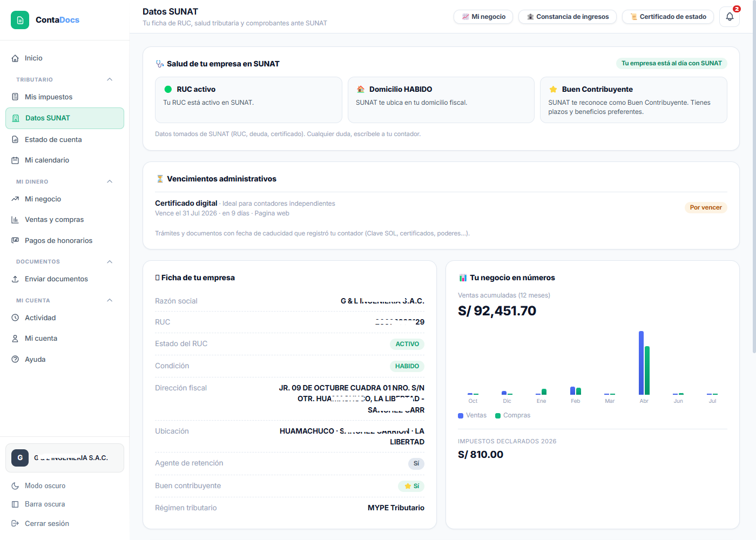Click S/ 92,451.70 sales total
Screen dimensions: 756x540
497,311
